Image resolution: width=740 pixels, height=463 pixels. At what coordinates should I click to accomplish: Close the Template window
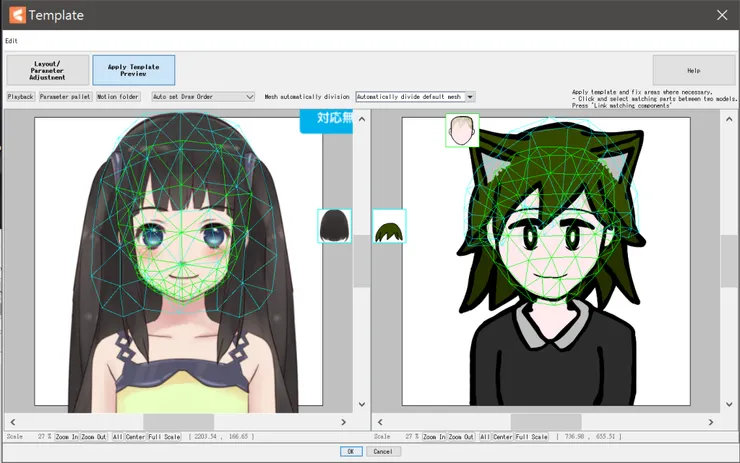[x=722, y=15]
